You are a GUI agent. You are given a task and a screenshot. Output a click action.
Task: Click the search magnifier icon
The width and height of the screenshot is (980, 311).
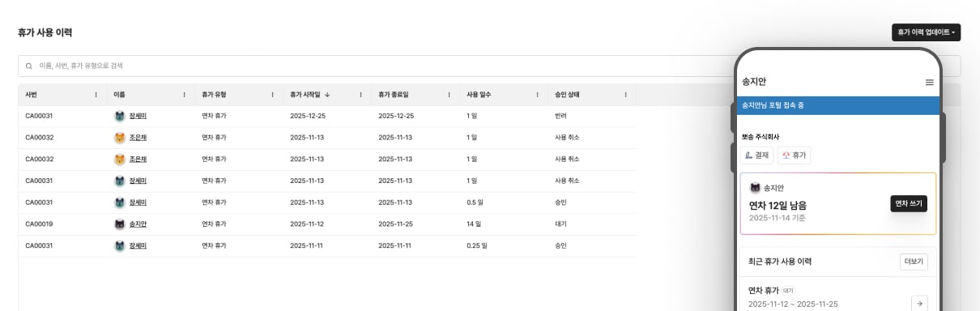[x=29, y=66]
